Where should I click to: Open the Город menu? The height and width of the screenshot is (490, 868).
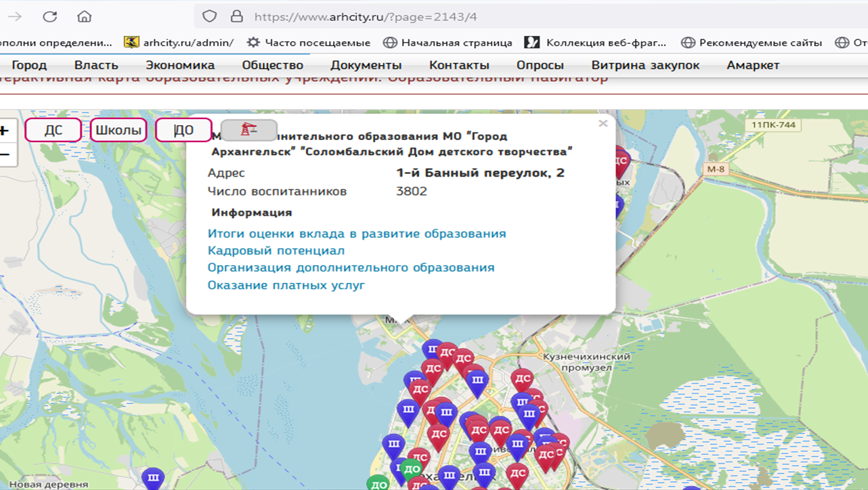click(x=29, y=66)
